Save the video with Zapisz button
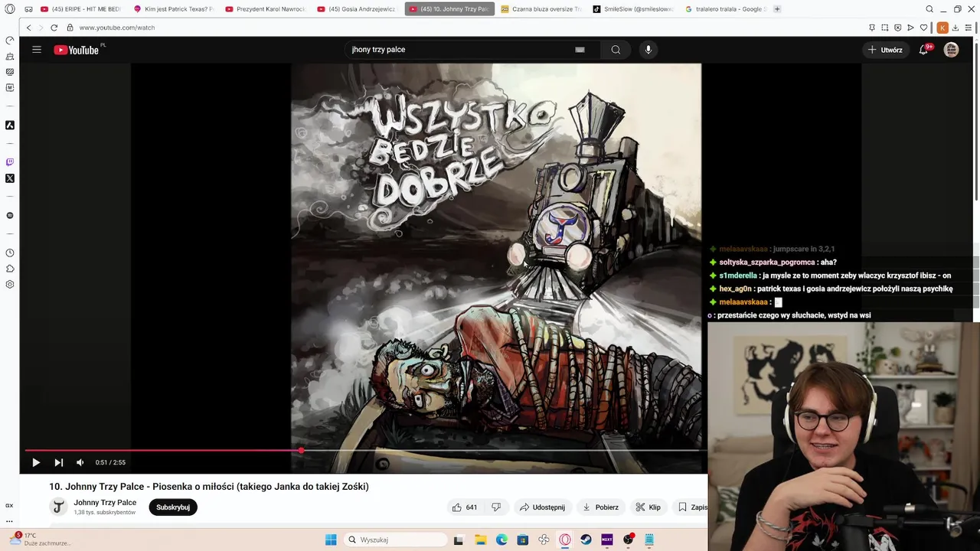980x551 pixels. (691, 507)
